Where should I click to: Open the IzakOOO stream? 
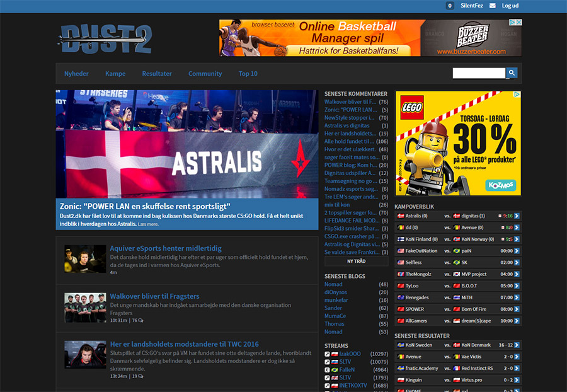point(350,354)
